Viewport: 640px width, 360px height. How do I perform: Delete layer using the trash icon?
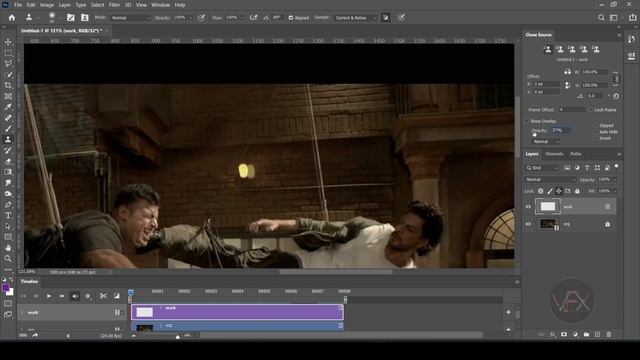click(609, 334)
